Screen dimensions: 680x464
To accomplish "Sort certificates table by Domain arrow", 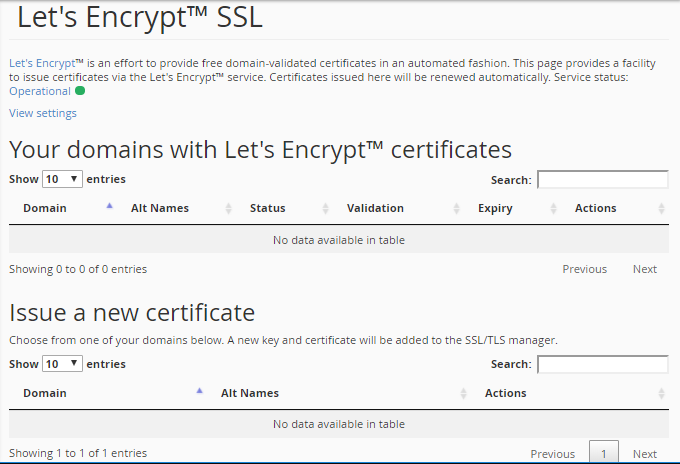I will tap(109, 207).
